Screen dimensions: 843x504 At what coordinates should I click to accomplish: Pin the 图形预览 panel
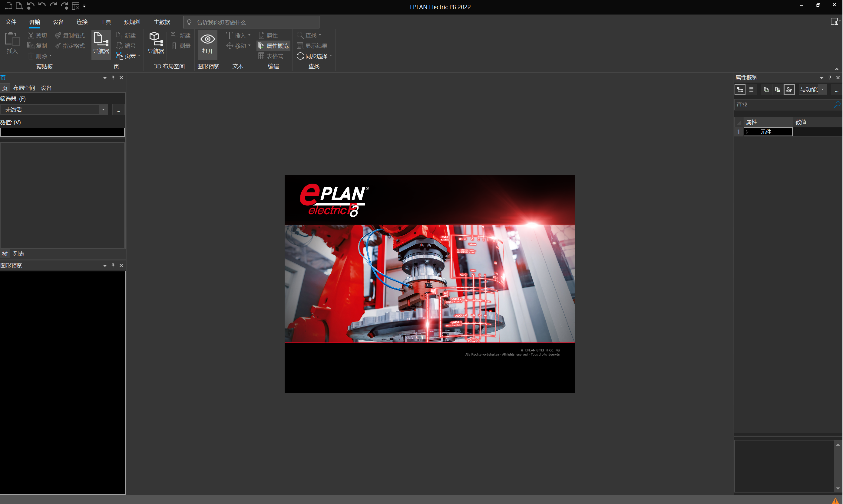(113, 265)
